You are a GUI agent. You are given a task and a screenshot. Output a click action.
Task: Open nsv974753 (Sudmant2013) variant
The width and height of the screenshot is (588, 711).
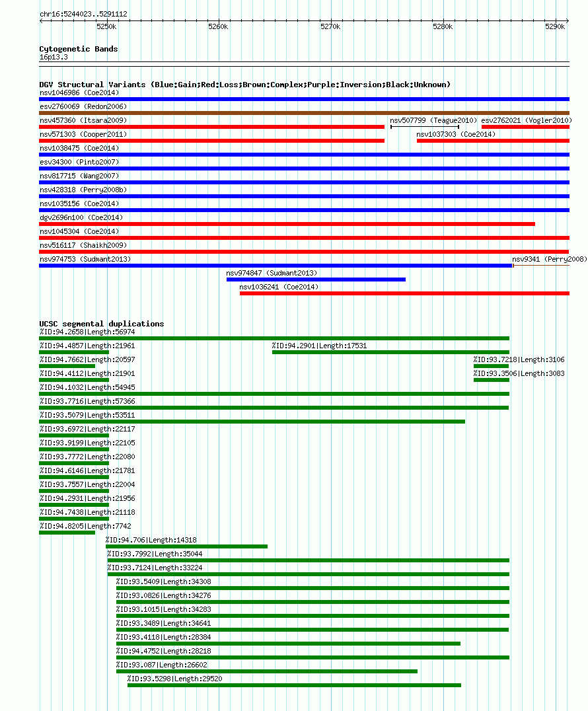pyautogui.click(x=85, y=260)
